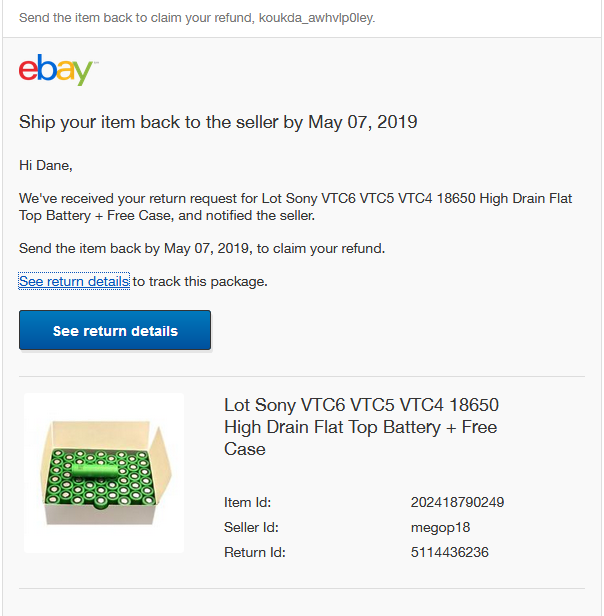Open the underlined See return details link
The image size is (604, 616).
[74, 281]
